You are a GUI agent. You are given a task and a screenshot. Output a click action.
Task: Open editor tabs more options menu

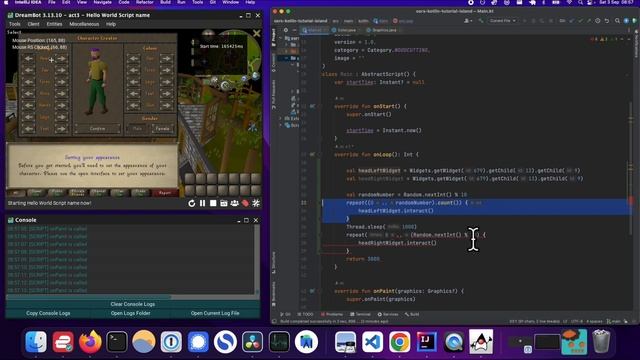pyautogui.click(x=629, y=30)
